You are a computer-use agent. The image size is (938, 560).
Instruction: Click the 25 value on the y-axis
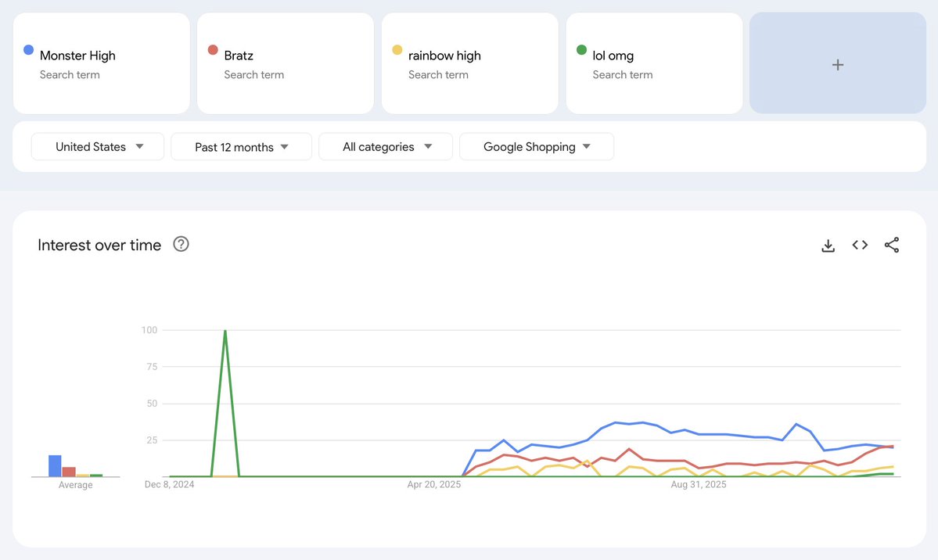click(x=152, y=440)
